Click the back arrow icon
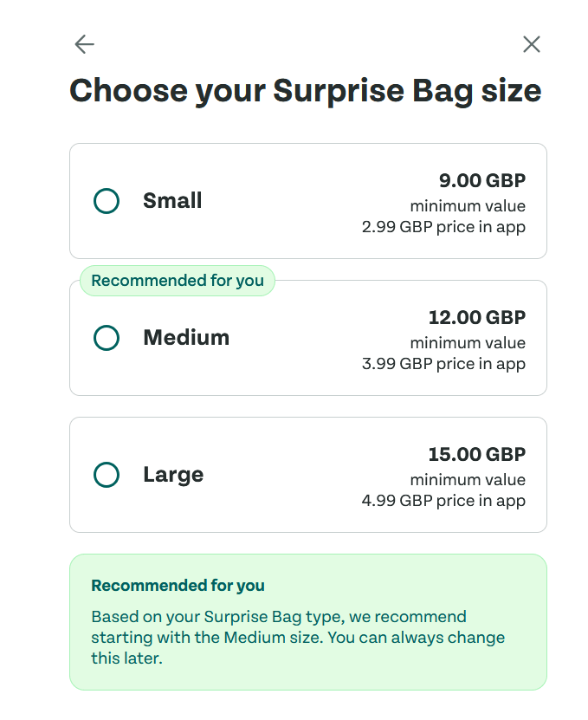Image resolution: width=588 pixels, height=720 pixels. coord(84,44)
